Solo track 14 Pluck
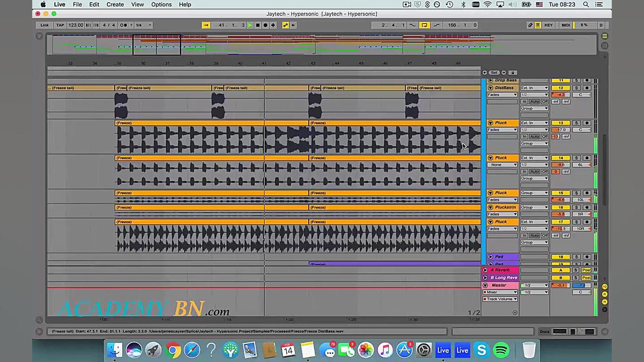 [x=577, y=158]
